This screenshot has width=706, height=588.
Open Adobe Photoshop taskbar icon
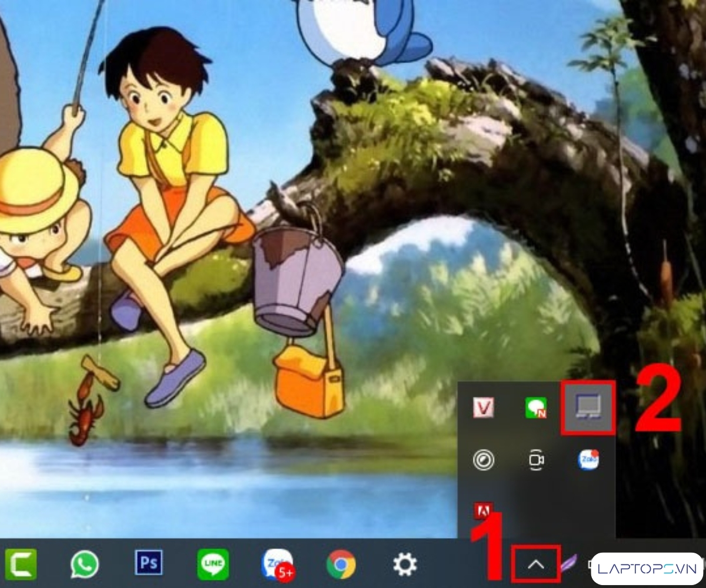pos(148,564)
